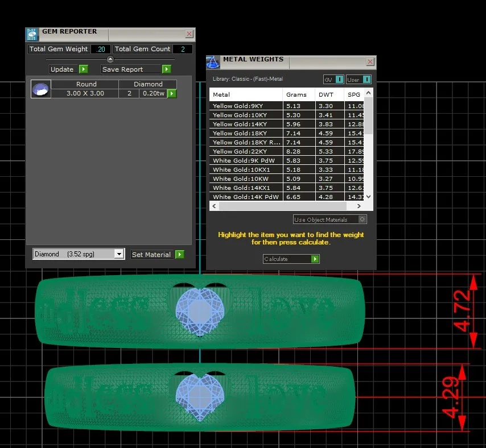Viewport: 486px width, 448px height.
Task: Click the horizontal scrollbar track of the metal table
Action: [283, 206]
